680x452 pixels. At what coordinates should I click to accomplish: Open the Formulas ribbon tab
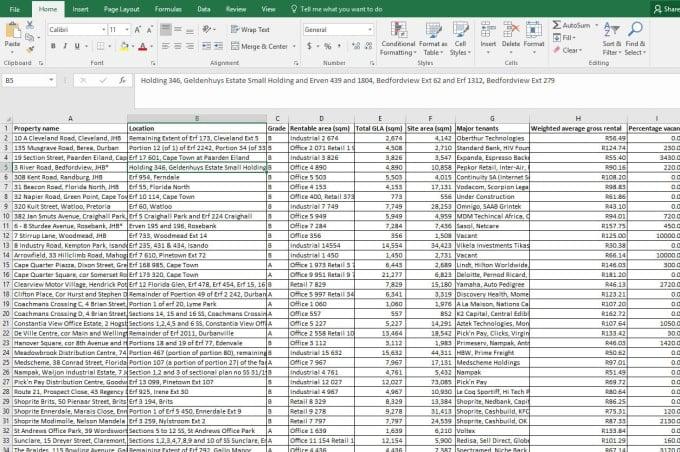[x=168, y=8]
